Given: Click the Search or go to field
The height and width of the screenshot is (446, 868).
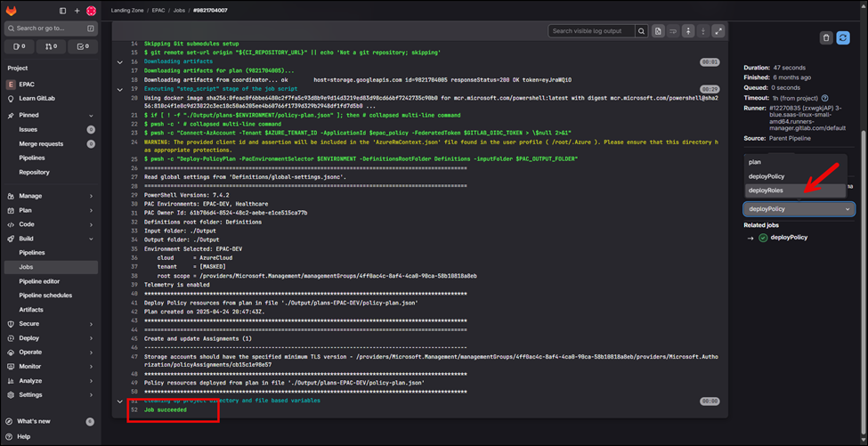Looking at the screenshot, I should pos(51,28).
